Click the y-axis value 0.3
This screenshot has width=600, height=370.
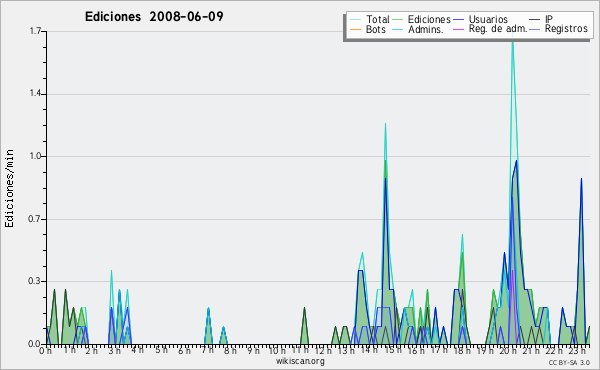pos(35,281)
